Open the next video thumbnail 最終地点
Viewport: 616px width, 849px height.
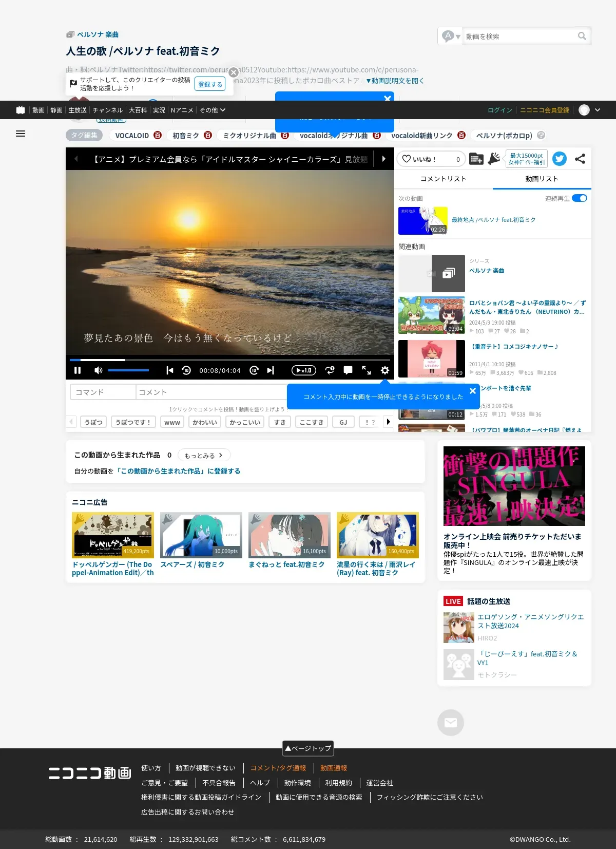click(423, 220)
